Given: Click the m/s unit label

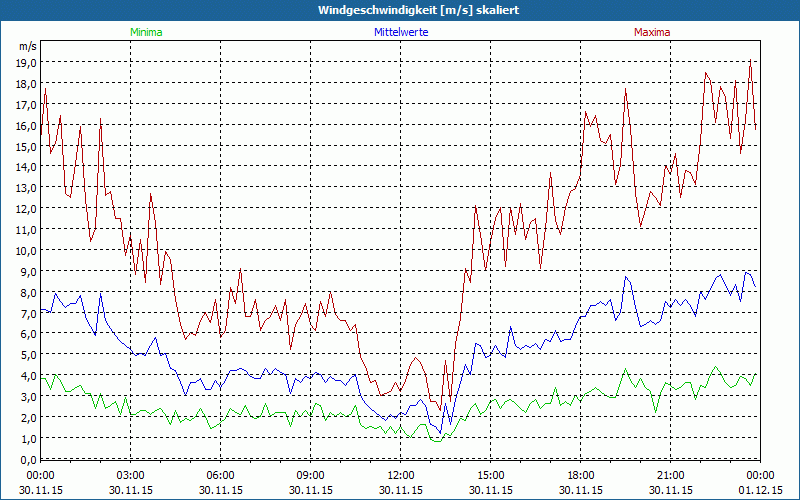Looking at the screenshot, I should (28, 46).
